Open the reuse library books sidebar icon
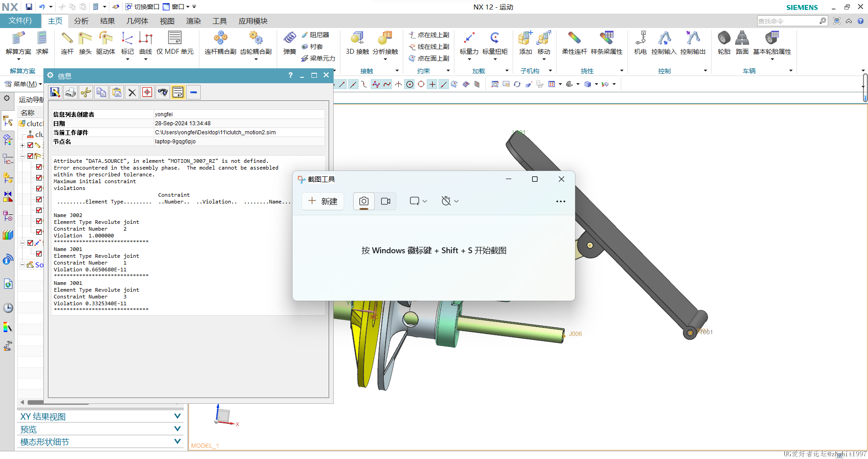Viewport: 868px width, 459px height. coord(8,235)
